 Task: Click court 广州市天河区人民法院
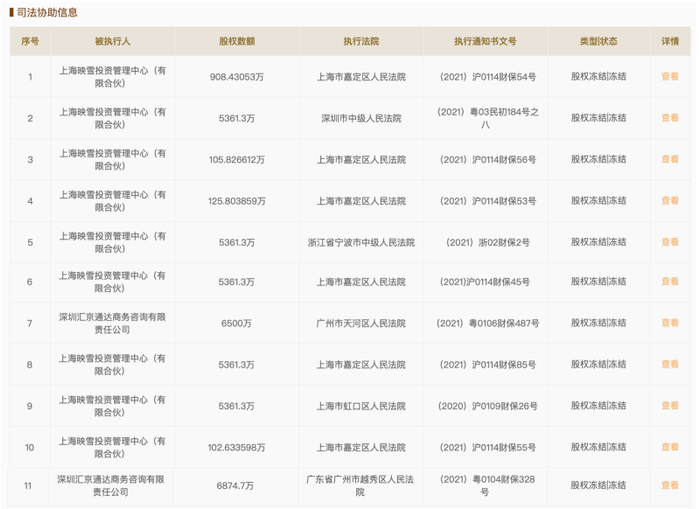coord(361,323)
